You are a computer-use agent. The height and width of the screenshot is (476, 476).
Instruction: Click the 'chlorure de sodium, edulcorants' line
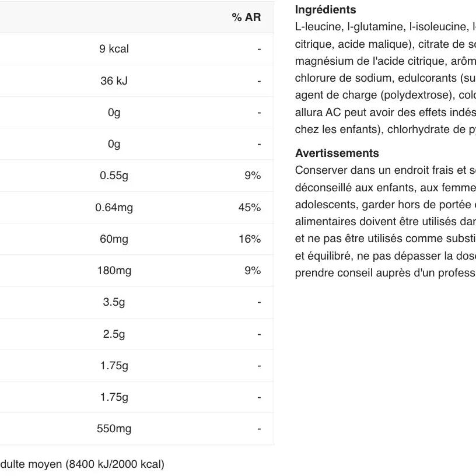pos(385,78)
